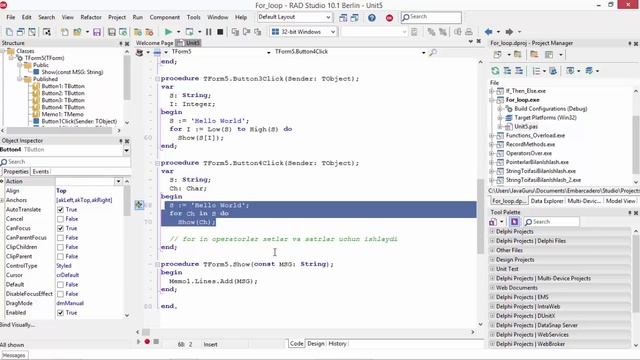
Task: Click the Step Over debug icon
Action: tap(247, 31)
